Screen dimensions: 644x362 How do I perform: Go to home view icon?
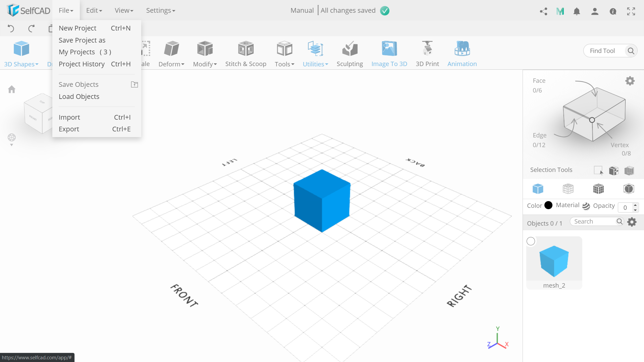12,89
